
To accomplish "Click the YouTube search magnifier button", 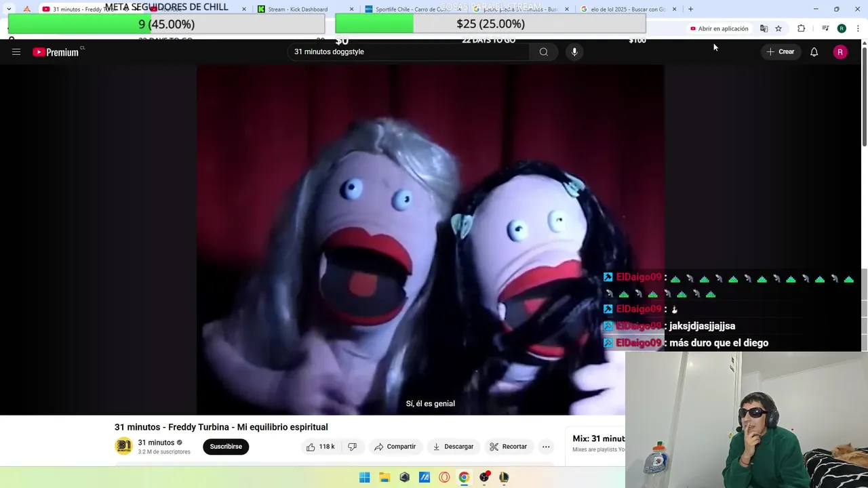I will 544,52.
